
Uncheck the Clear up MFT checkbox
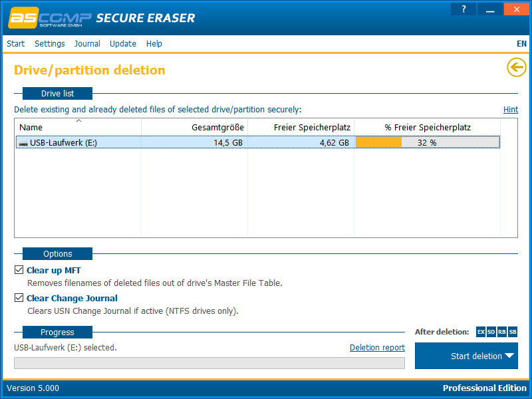[19, 271]
